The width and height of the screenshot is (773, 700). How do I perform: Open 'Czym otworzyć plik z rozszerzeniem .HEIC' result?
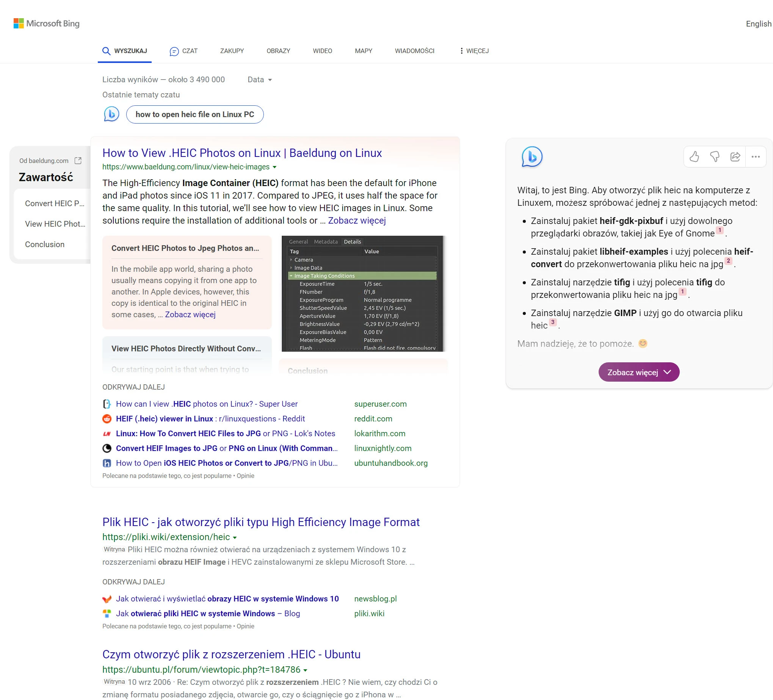[231, 655]
